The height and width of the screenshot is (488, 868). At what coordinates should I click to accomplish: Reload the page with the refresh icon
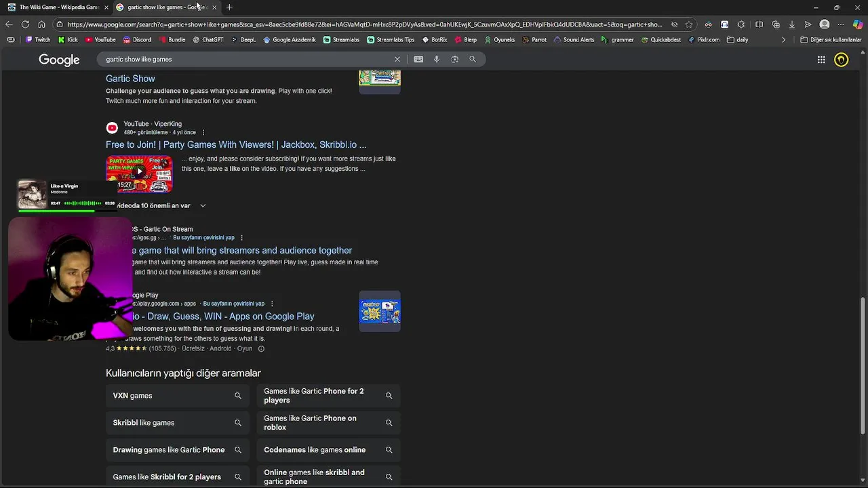click(x=25, y=24)
